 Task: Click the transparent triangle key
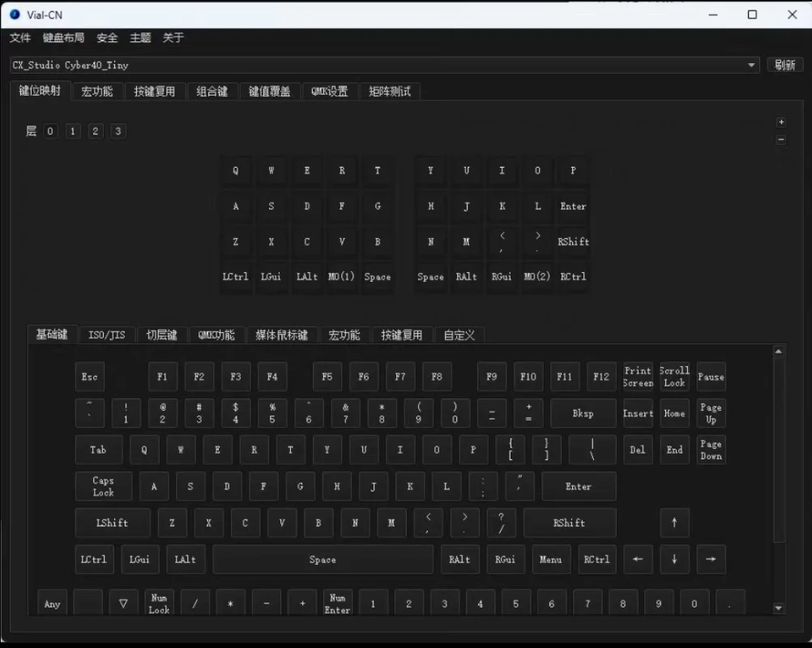click(123, 603)
